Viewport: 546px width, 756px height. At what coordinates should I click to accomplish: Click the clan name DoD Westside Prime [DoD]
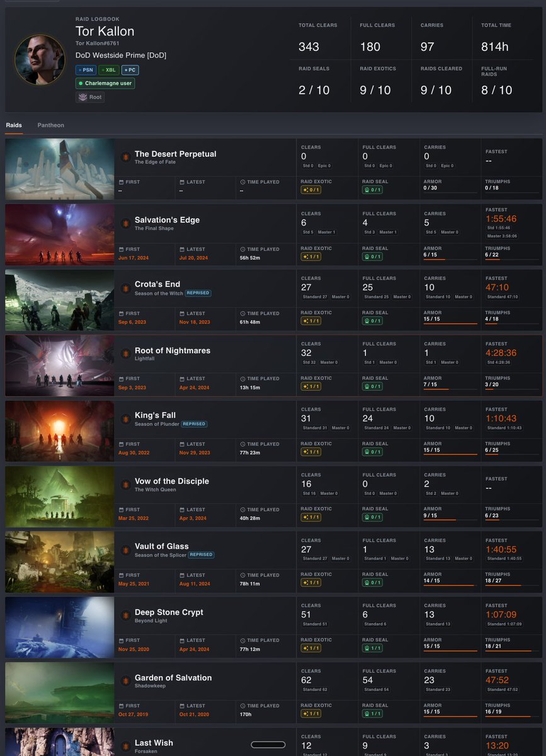point(121,55)
